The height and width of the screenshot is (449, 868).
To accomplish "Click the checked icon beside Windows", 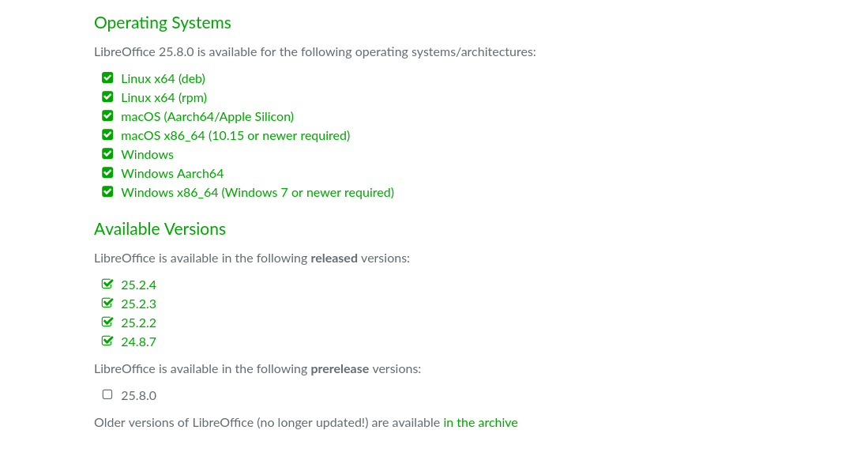I will (x=107, y=154).
